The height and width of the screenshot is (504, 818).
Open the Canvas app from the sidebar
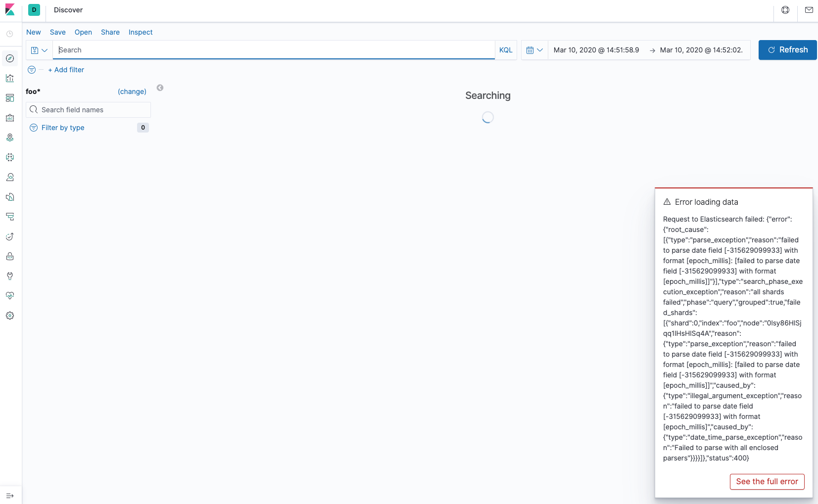[10, 118]
